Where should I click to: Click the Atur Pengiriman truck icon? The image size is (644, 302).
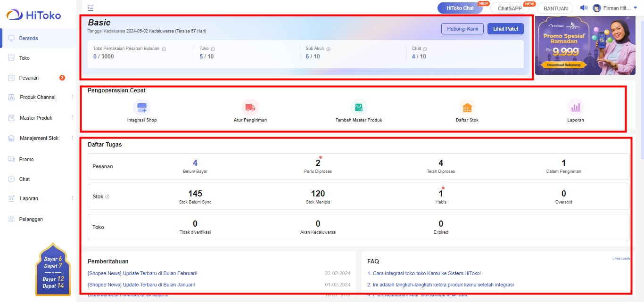point(250,107)
